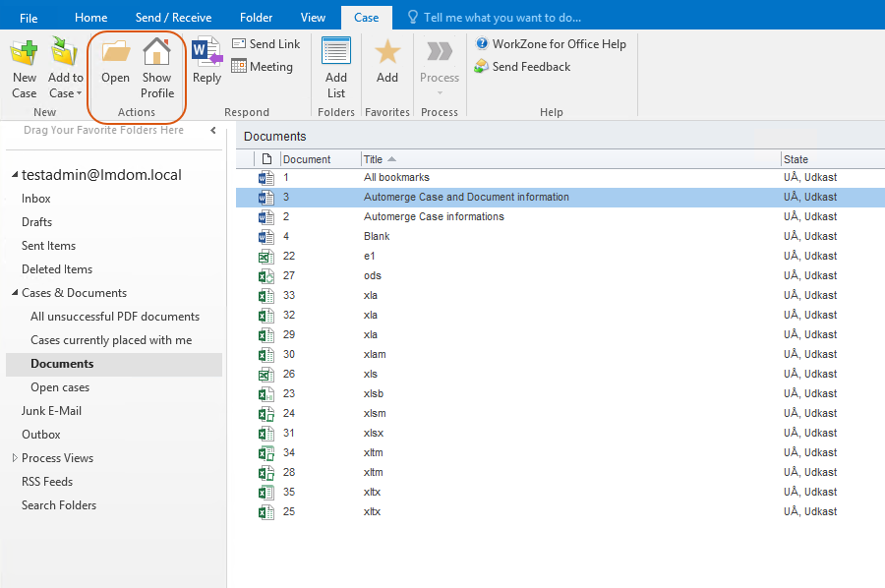This screenshot has height=588, width=885.
Task: Select the Open cases folder
Action: pos(60,387)
